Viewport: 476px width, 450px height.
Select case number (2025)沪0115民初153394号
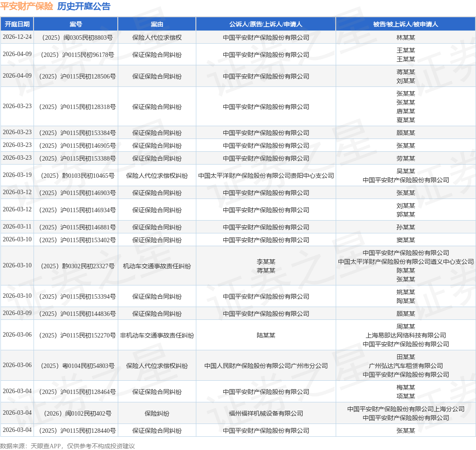(76, 296)
